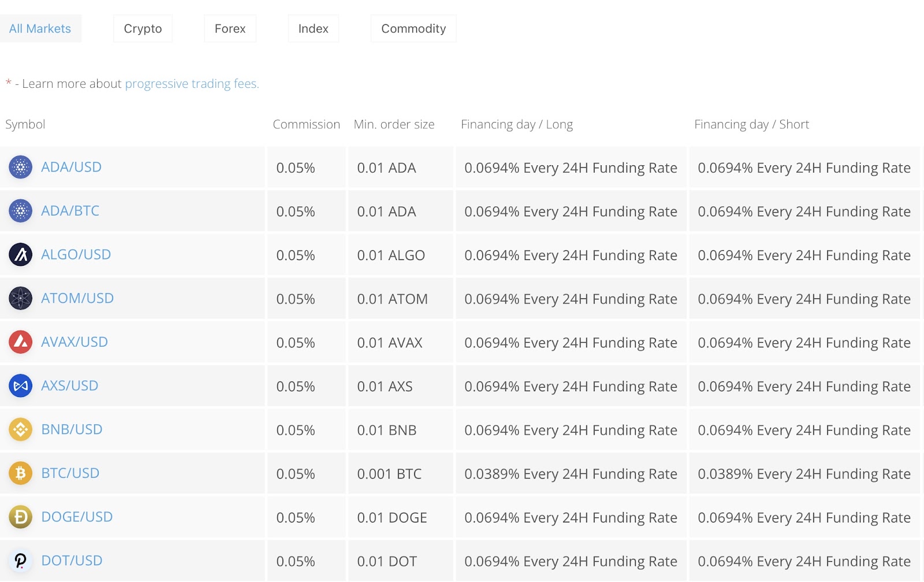924x582 pixels.
Task: Select DOT/USD short financing rate cell
Action: (x=804, y=561)
